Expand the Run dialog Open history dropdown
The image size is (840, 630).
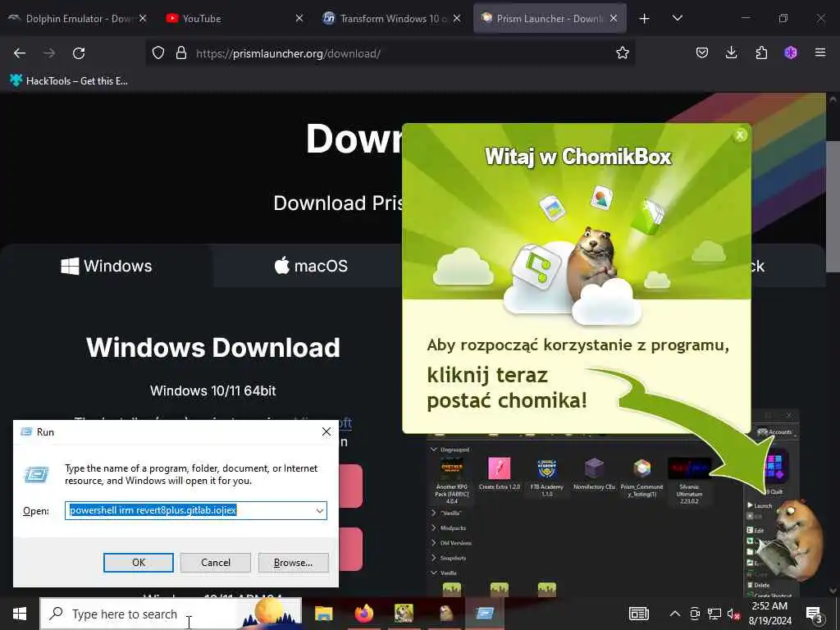pyautogui.click(x=320, y=511)
